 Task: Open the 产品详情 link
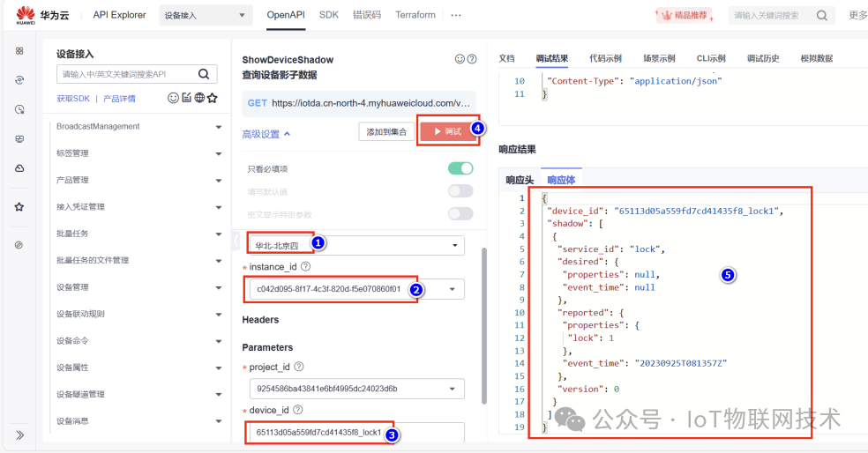pyautogui.click(x=119, y=99)
